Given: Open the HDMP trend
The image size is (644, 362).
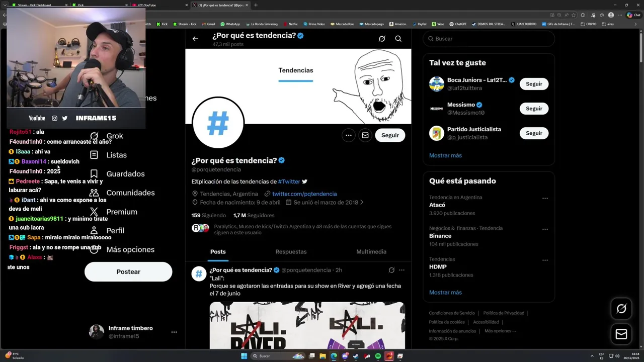Looking at the screenshot, I should click(438, 267).
